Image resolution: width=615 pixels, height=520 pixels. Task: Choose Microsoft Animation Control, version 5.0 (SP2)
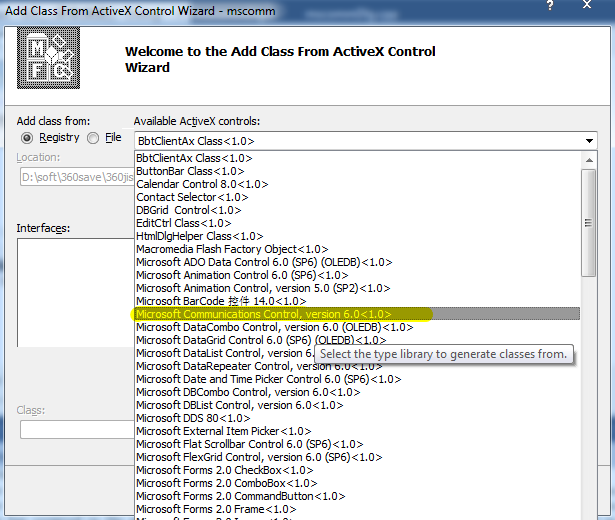pos(357,288)
